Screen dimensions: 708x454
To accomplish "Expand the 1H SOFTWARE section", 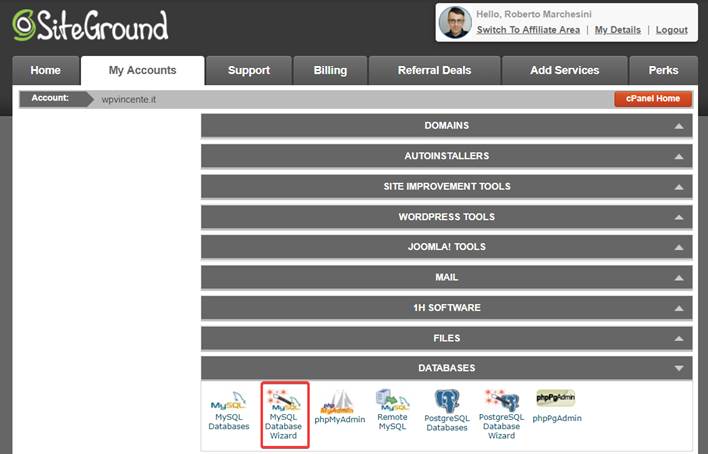I will click(447, 308).
